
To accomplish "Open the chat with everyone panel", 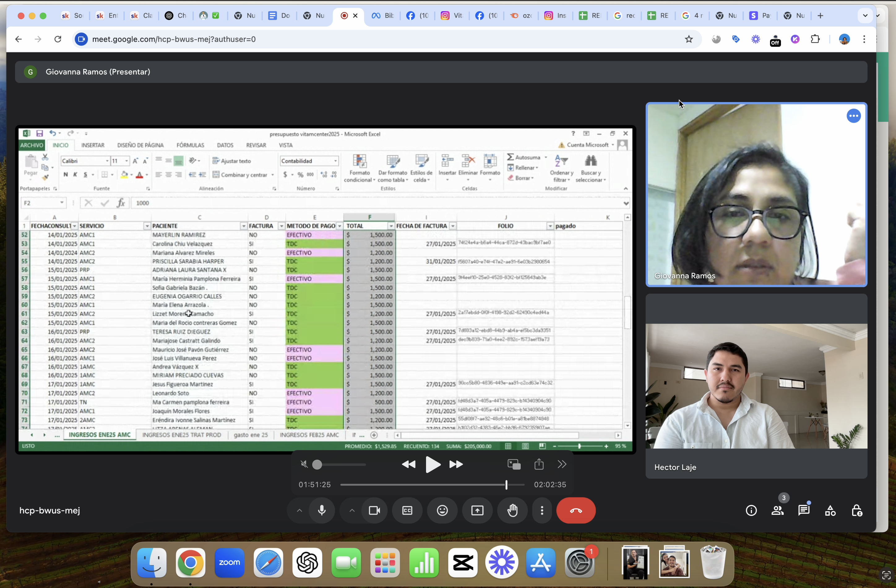I will [x=804, y=510].
